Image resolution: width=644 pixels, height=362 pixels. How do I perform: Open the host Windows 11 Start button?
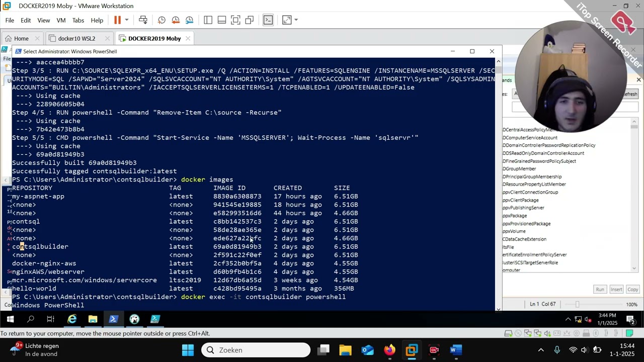(x=188, y=350)
